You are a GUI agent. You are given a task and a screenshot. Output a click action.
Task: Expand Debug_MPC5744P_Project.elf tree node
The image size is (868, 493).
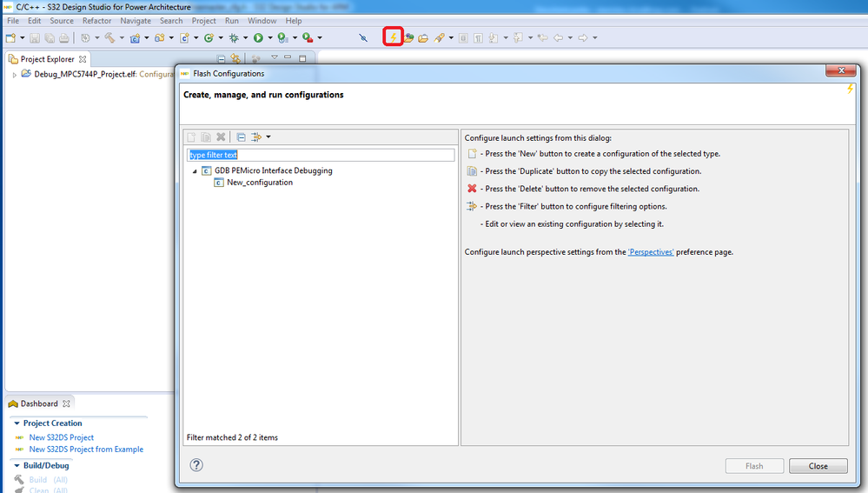coord(15,75)
